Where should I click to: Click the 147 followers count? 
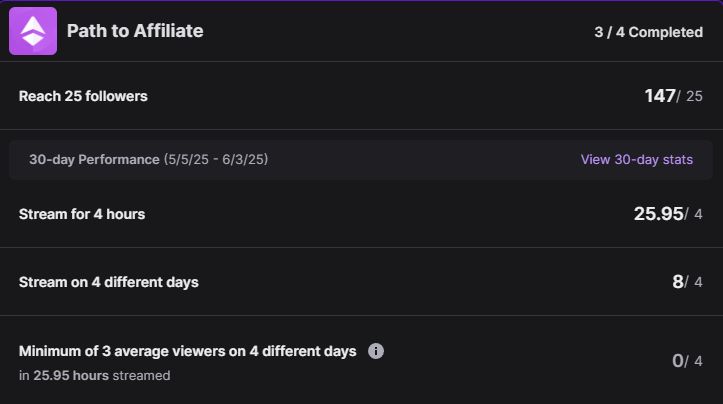660,96
